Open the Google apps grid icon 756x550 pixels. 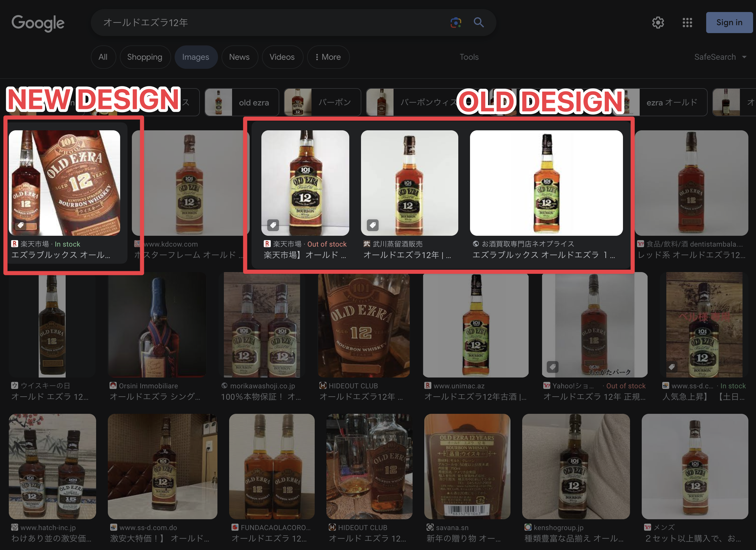tap(687, 23)
